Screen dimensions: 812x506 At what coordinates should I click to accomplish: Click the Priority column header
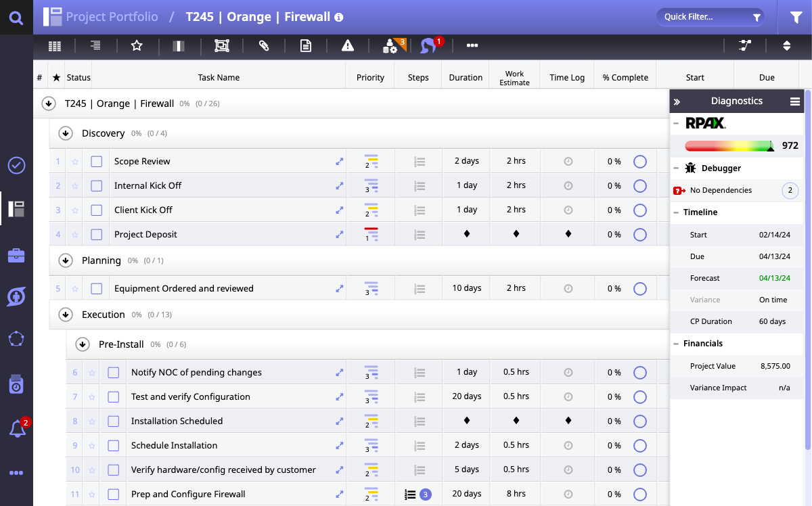click(370, 78)
